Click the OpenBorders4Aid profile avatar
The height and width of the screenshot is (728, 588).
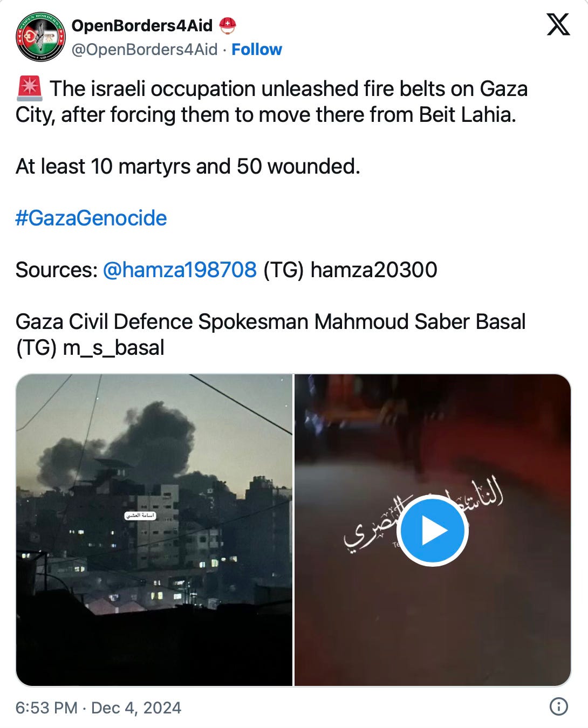(x=40, y=37)
